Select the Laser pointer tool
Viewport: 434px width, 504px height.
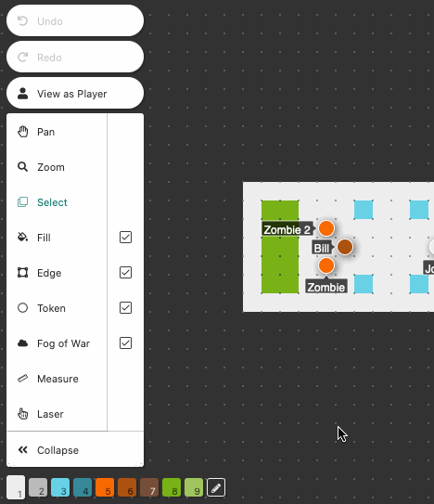coord(57,414)
